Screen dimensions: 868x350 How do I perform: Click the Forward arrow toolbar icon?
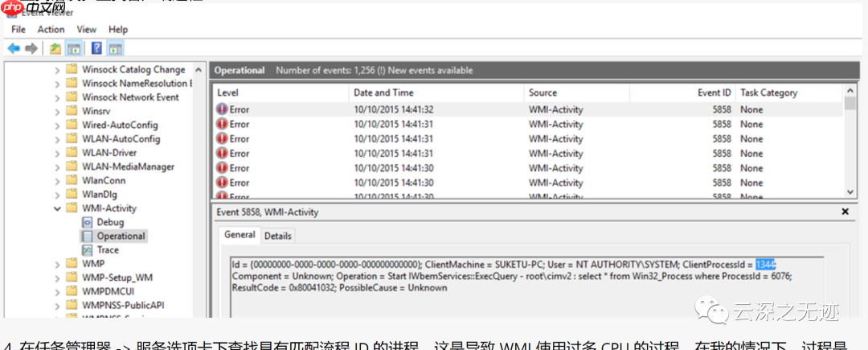point(31,49)
